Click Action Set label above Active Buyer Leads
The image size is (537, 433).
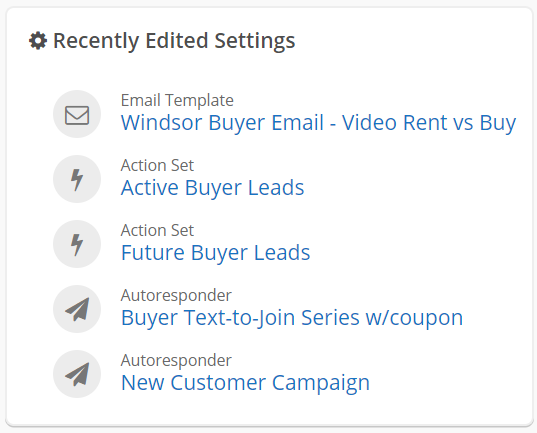tap(157, 165)
